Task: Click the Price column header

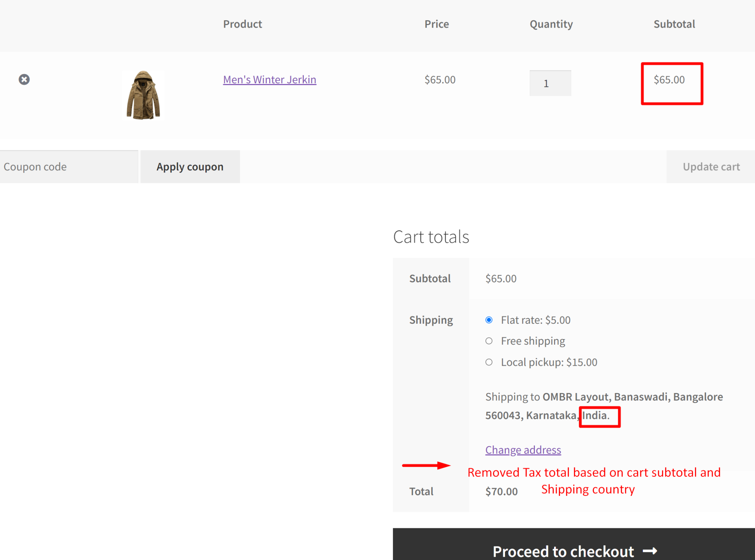Action: tap(436, 24)
